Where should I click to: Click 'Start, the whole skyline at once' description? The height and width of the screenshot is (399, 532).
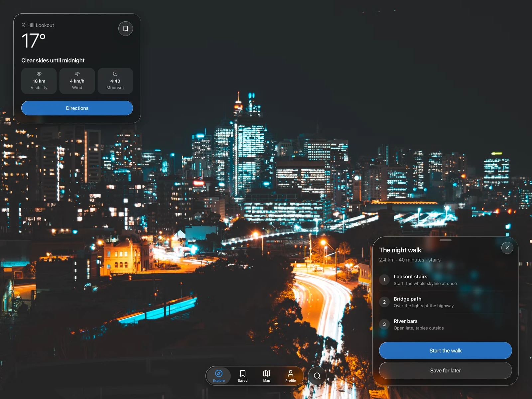click(425, 284)
